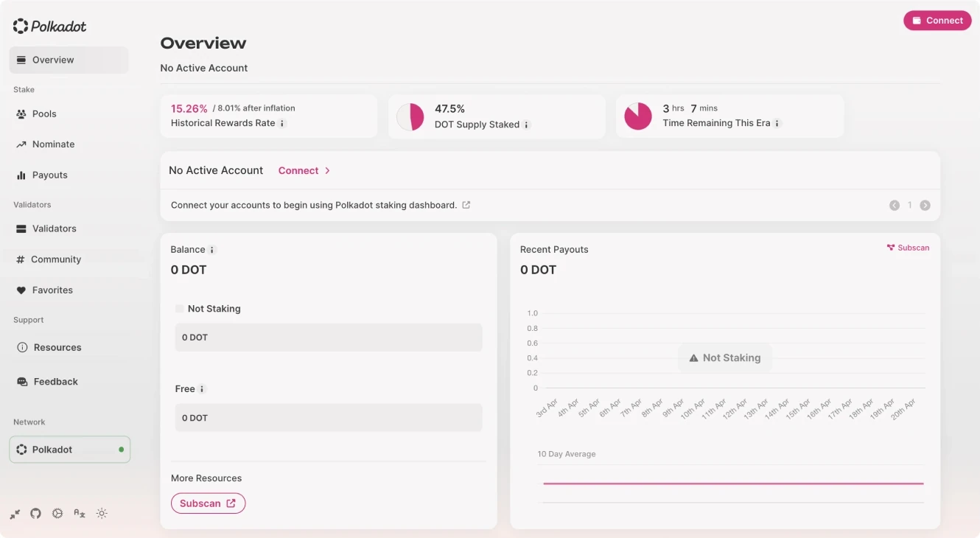Click the chevron next to Connect link
Viewport: 980px width, 538px height.
(327, 170)
